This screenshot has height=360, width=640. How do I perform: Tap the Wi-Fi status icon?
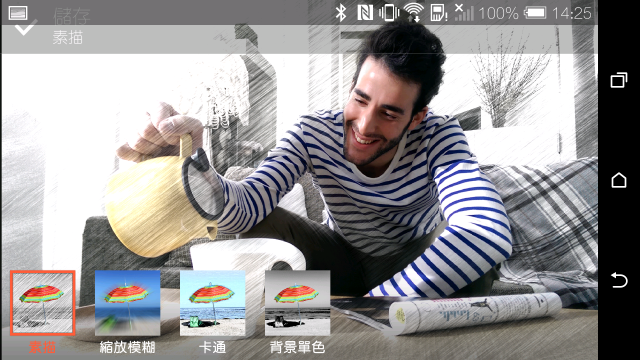[x=413, y=13]
